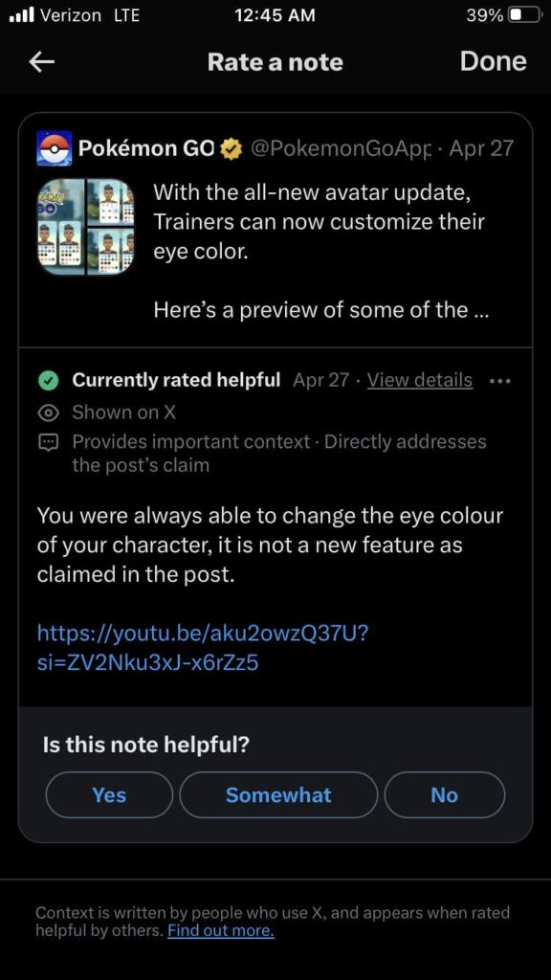The width and height of the screenshot is (551, 980).
Task: Tap the green checkmark beside Currently rated helpful
Action: tap(49, 379)
